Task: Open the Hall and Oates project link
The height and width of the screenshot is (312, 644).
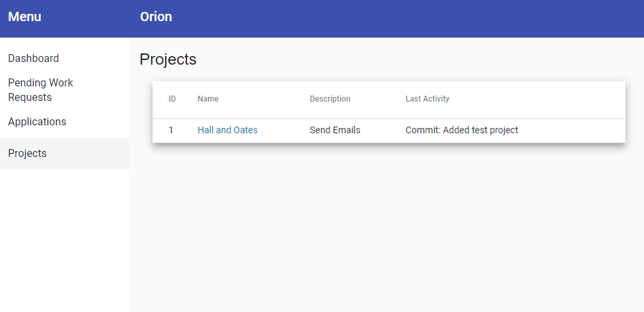Action: pyautogui.click(x=227, y=130)
